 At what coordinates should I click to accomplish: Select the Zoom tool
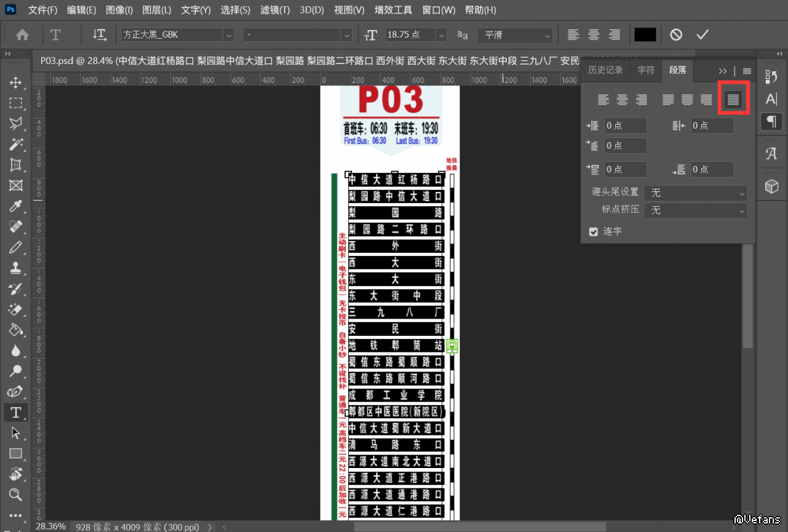pos(16,494)
